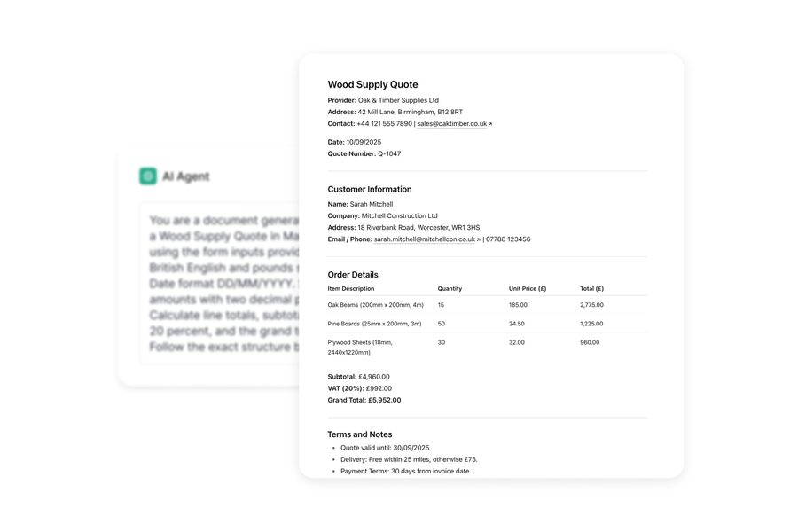Viewport: 798px width, 532px height.
Task: Select the Wood Supply Quote title
Action: (x=372, y=84)
